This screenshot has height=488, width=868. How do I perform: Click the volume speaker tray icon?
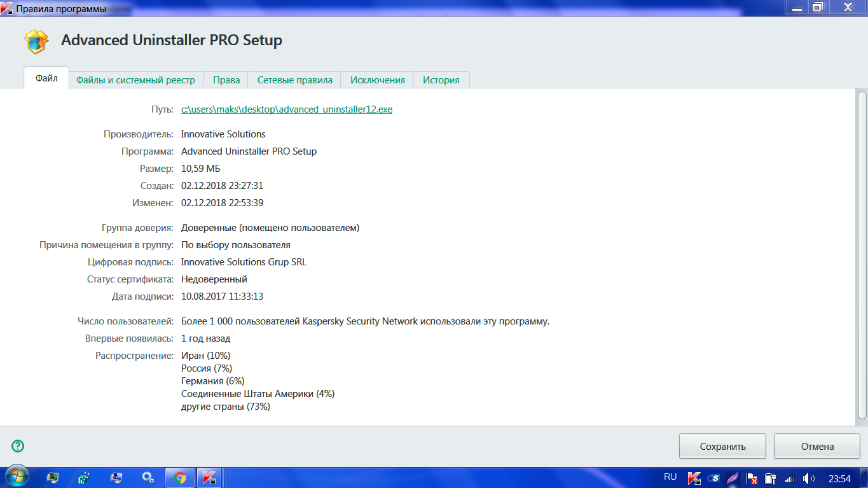(x=809, y=478)
